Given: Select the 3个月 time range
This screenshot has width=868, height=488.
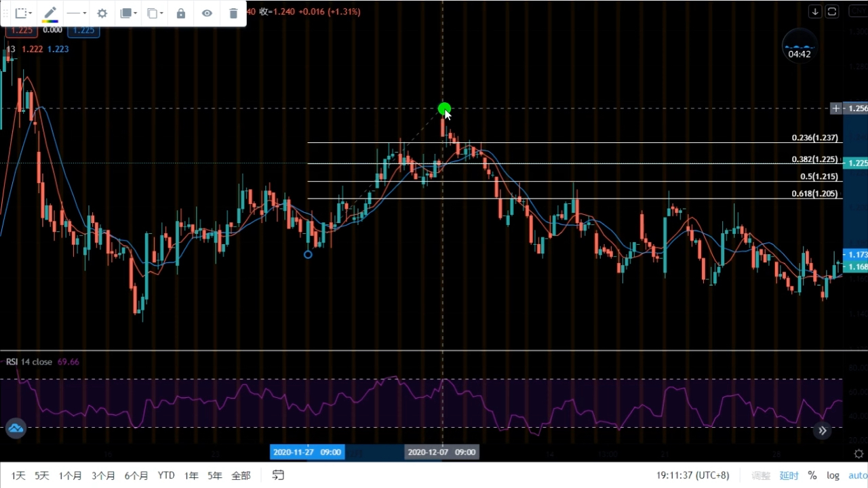Looking at the screenshot, I should click(104, 476).
